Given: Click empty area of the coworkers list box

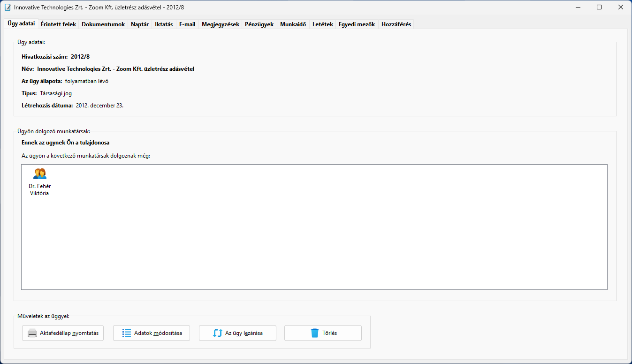Looking at the screenshot, I should pos(314,235).
